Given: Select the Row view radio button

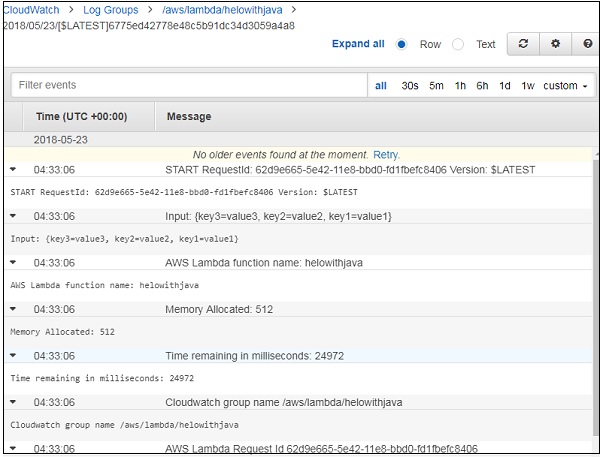Looking at the screenshot, I should tap(402, 45).
